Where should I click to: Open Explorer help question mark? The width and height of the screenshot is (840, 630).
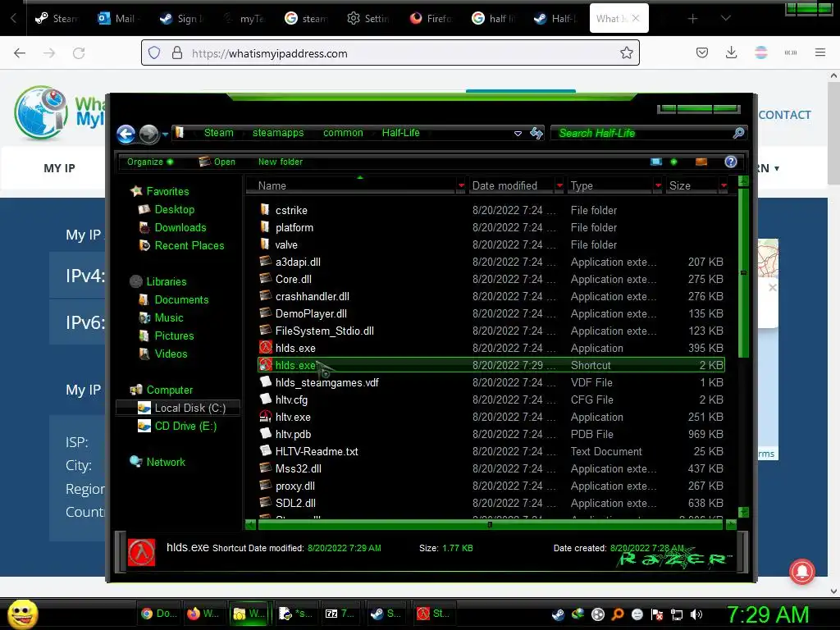pos(731,162)
